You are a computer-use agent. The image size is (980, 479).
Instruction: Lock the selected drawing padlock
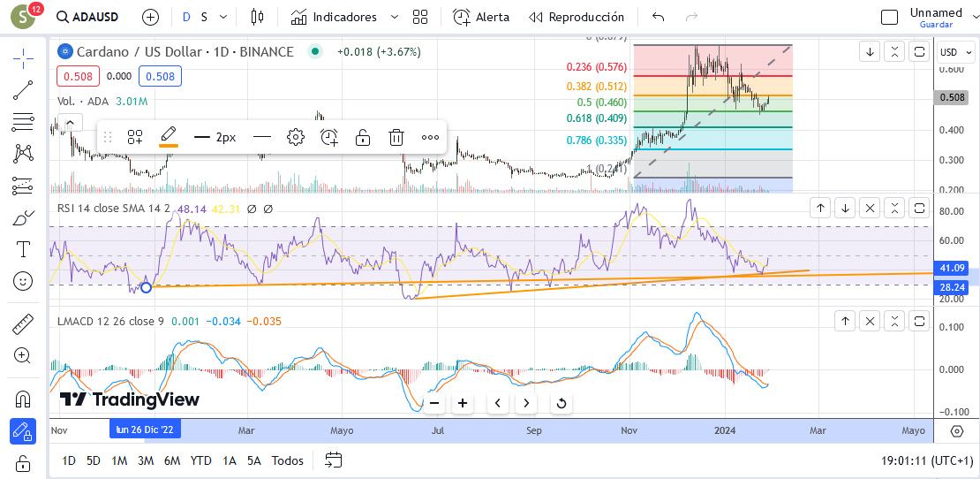click(363, 137)
